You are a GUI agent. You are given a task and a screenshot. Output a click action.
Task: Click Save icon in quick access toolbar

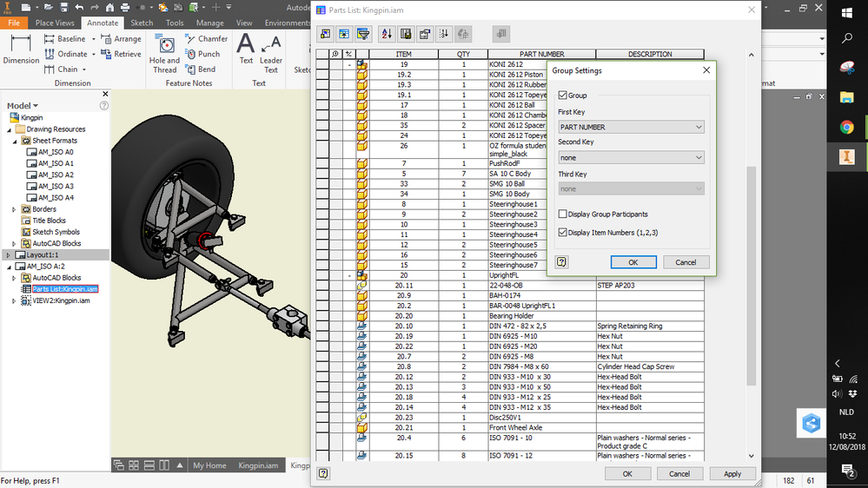click(x=63, y=8)
